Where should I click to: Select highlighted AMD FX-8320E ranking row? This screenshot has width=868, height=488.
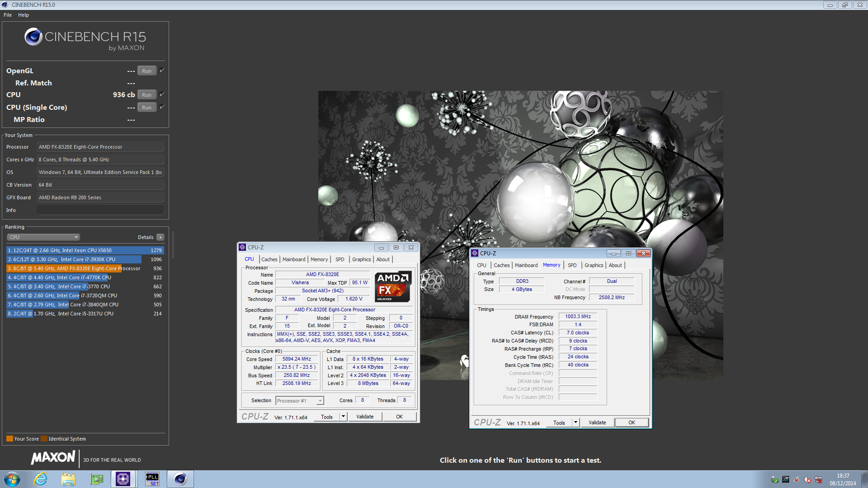point(85,268)
